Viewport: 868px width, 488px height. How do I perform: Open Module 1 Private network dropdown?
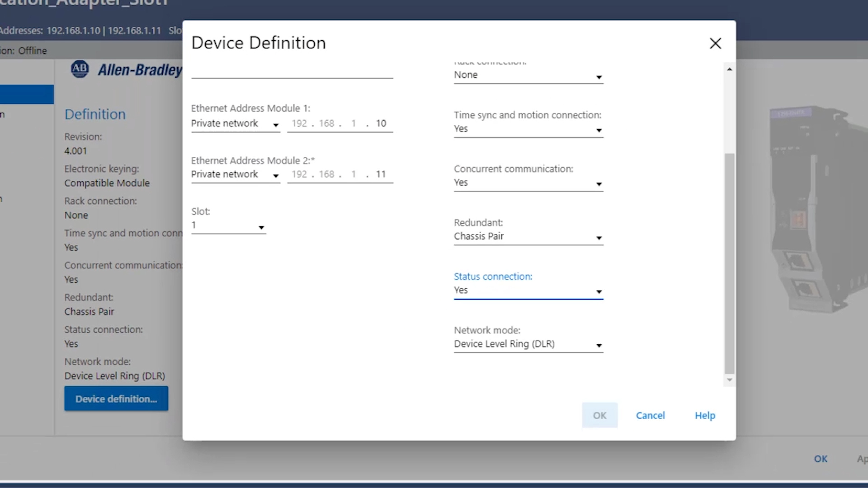point(235,124)
